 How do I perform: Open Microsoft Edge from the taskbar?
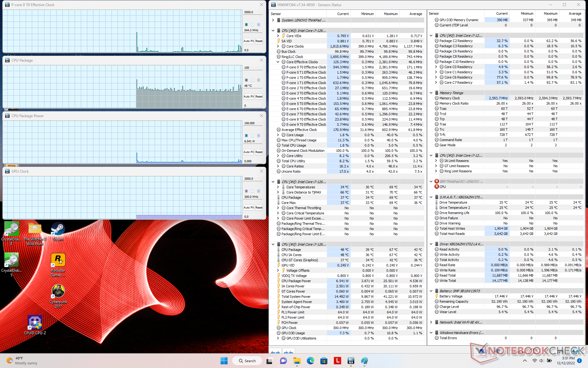pos(310,361)
